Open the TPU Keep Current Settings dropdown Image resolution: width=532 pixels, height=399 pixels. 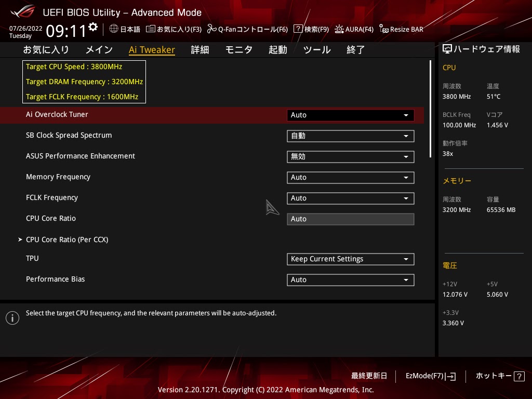[x=351, y=259]
